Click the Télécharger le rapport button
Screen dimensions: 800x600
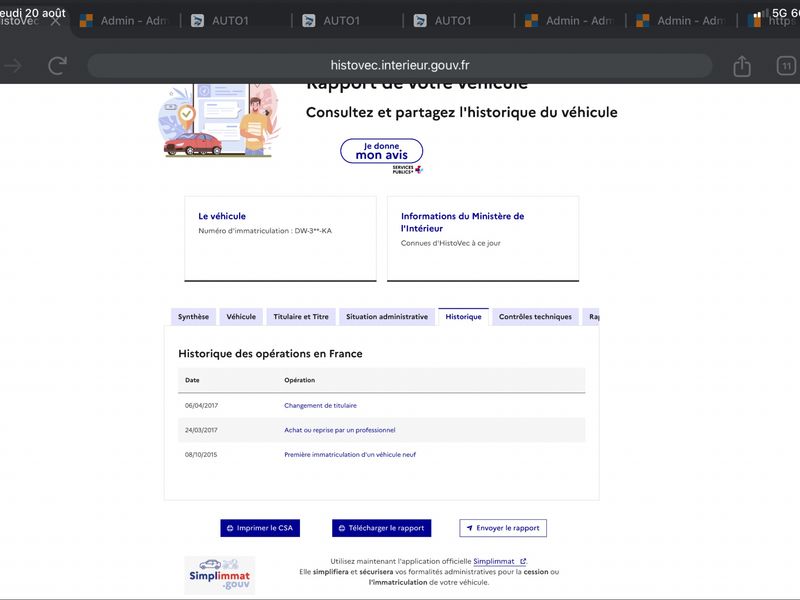click(x=382, y=528)
